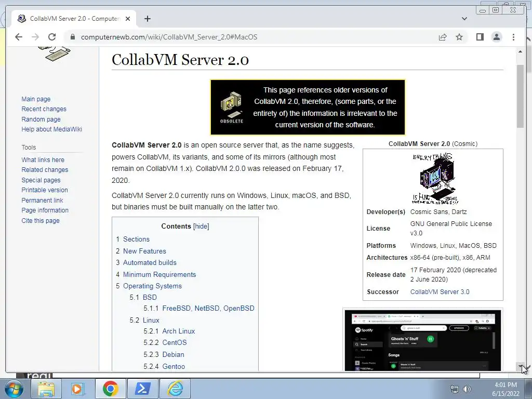The image size is (532, 399).
Task: View site security lock icon
Action: tap(72, 37)
